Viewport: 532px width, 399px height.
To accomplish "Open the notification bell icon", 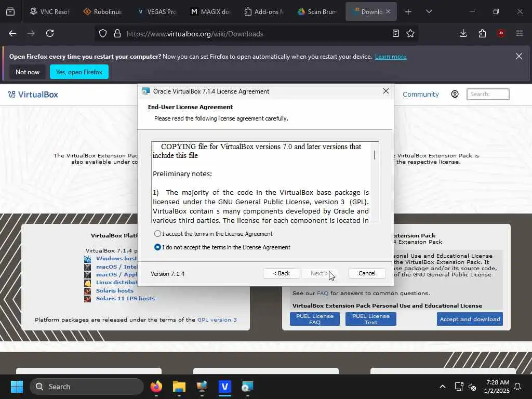I will [x=517, y=387].
